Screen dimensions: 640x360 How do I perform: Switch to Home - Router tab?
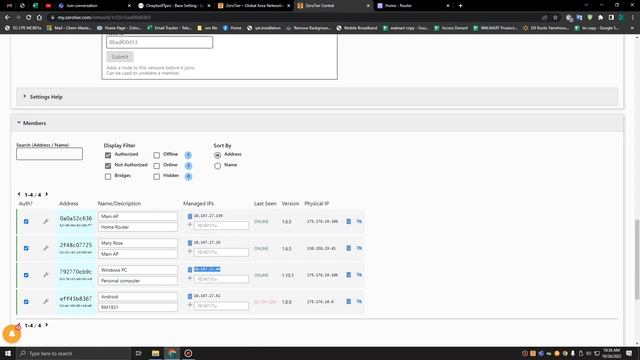click(413, 6)
